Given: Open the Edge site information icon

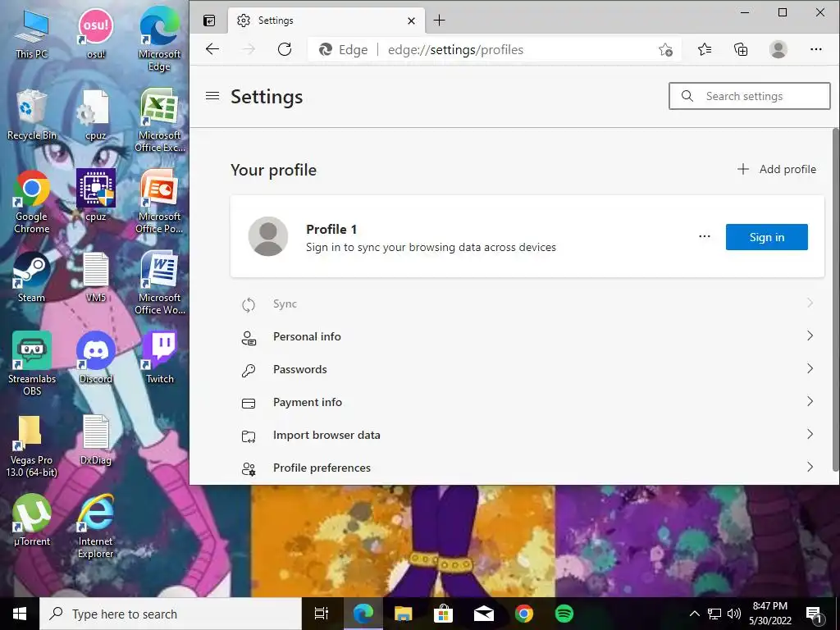Looking at the screenshot, I should click(x=343, y=50).
